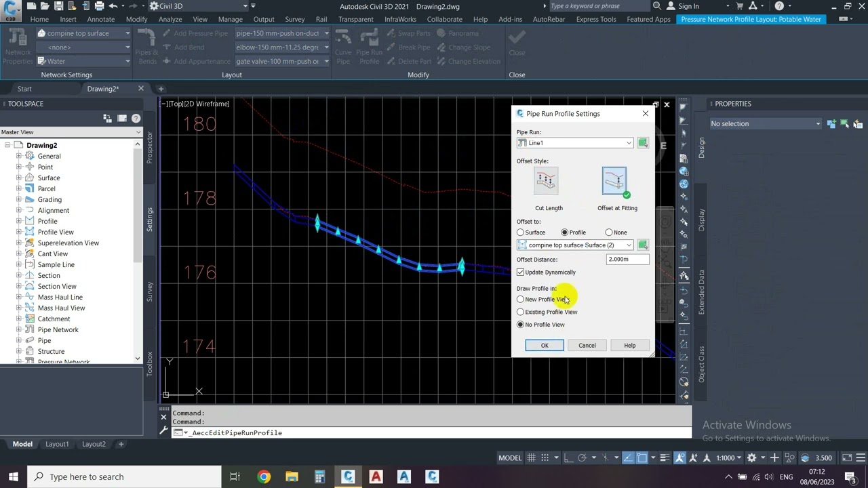Close the Pipe Run Profile Settings dialog

(646, 114)
